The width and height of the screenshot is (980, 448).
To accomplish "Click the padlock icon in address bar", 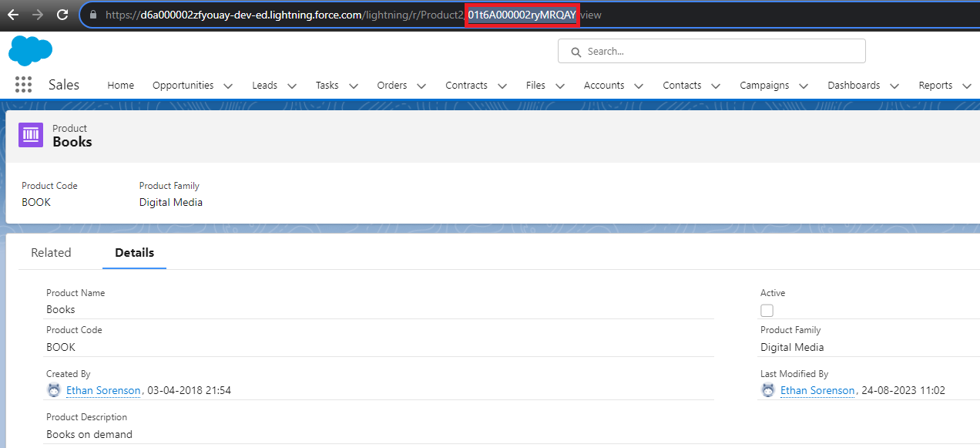I will tap(93, 15).
